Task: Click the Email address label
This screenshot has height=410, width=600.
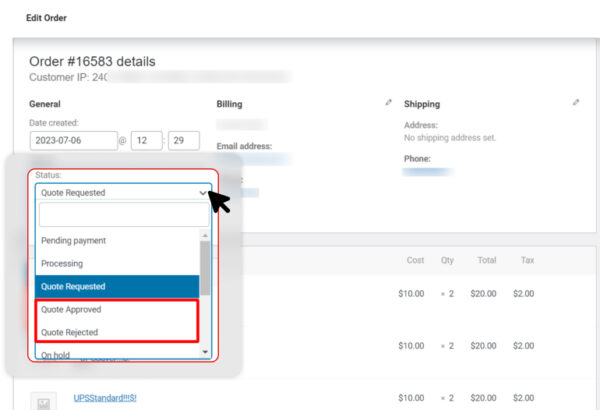Action: tap(244, 146)
